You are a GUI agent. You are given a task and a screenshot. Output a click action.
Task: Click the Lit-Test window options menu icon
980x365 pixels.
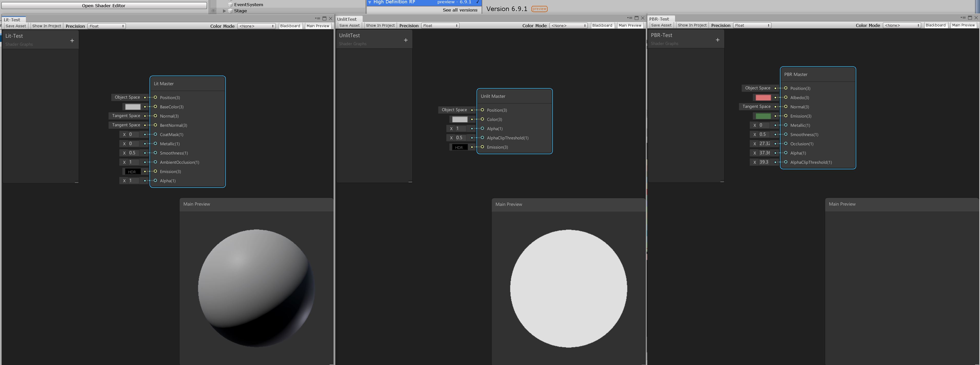(317, 18)
